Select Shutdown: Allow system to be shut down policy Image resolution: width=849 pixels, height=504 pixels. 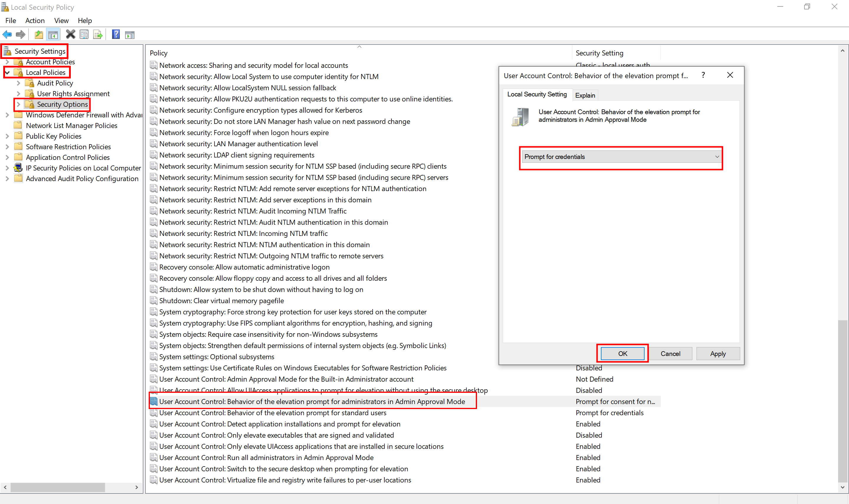pos(261,289)
